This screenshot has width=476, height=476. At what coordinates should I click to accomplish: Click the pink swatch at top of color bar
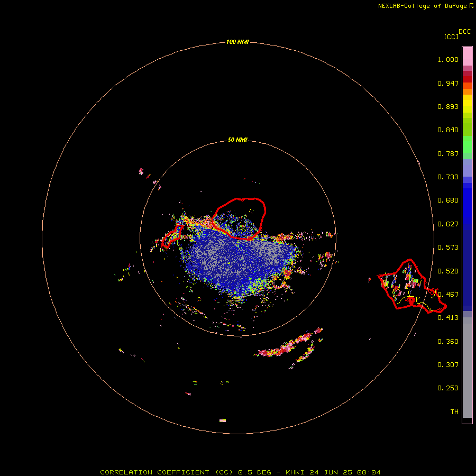coord(467,56)
